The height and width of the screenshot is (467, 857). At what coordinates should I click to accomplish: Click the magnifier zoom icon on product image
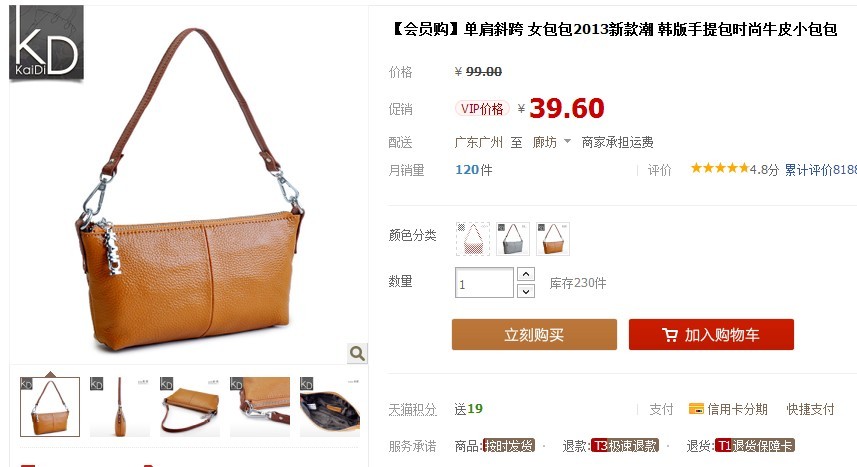[357, 353]
